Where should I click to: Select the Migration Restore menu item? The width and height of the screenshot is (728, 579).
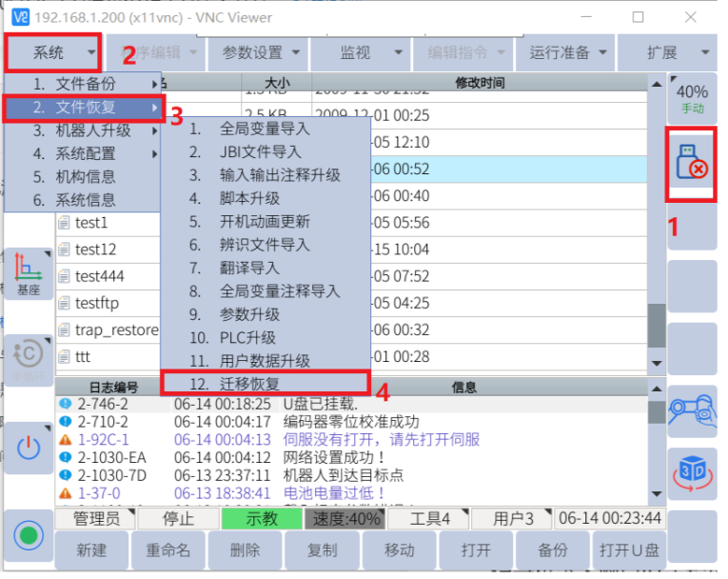coord(265,384)
